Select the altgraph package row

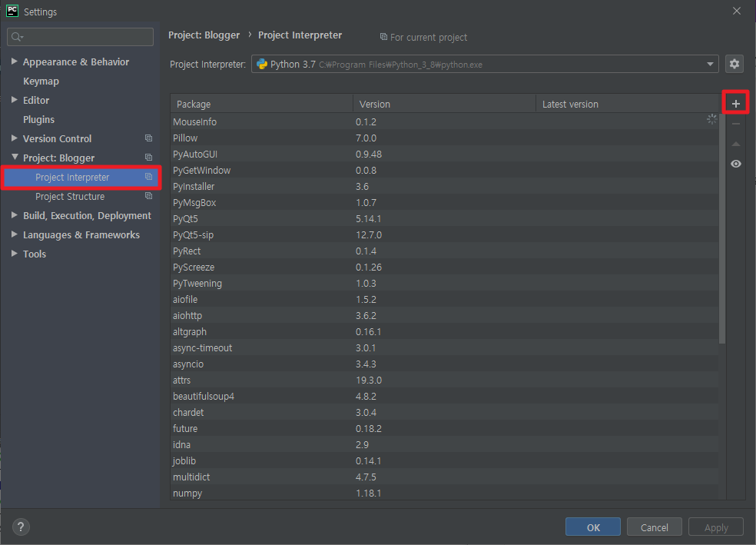[x=445, y=332]
